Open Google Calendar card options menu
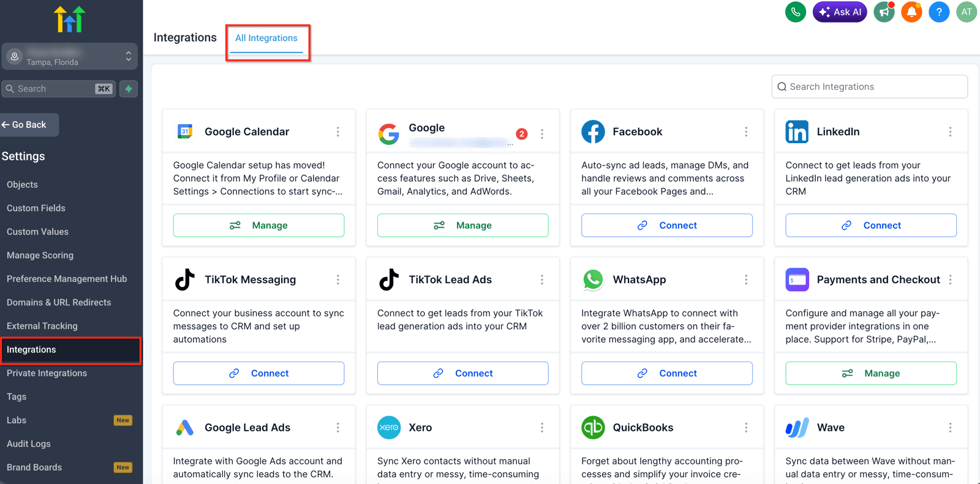This screenshot has width=980, height=484. 337,132
